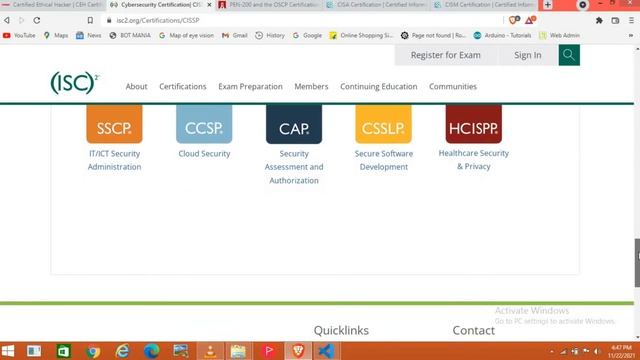
Task: Click the Brave Rewards triangle icon
Action: coord(530,20)
